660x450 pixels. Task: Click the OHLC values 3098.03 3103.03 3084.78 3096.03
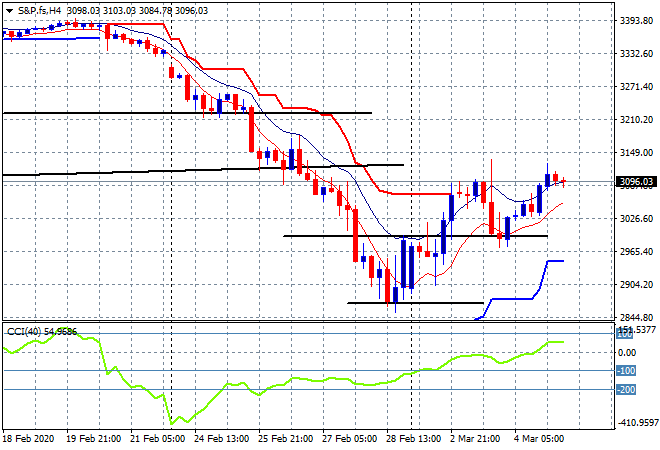click(x=137, y=11)
